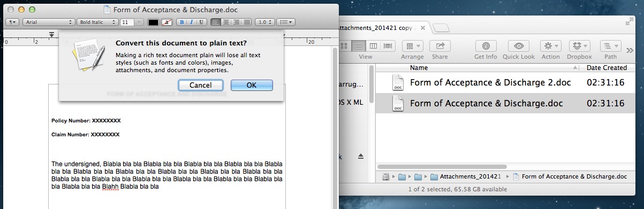This screenshot has width=644, height=209.
Task: Select the indent marker on the ruler
Action: click(51, 35)
